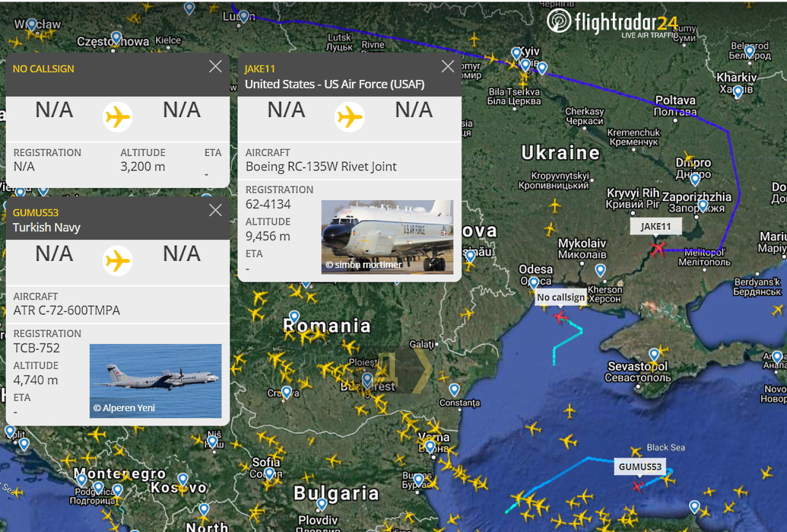Select the Sevastopol airport pin marker
Viewport: 787px width, 532px height.
coord(654,355)
